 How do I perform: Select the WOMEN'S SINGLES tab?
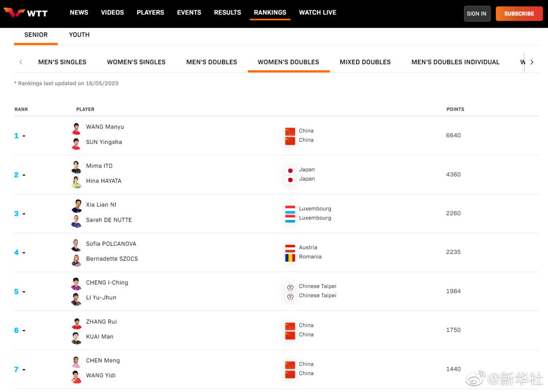136,62
